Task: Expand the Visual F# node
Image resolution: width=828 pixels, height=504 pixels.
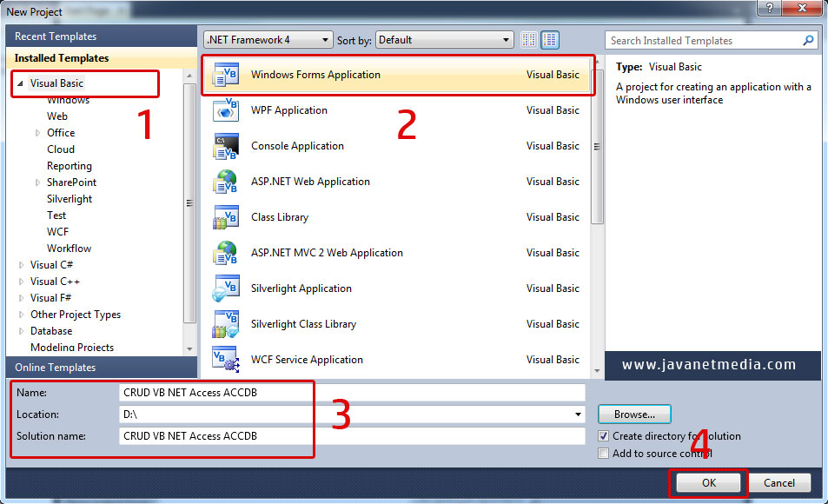Action: point(21,299)
